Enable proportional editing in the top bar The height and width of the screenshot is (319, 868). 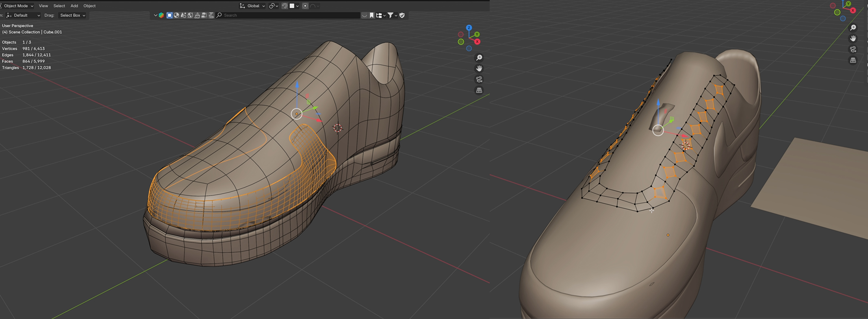click(x=305, y=6)
